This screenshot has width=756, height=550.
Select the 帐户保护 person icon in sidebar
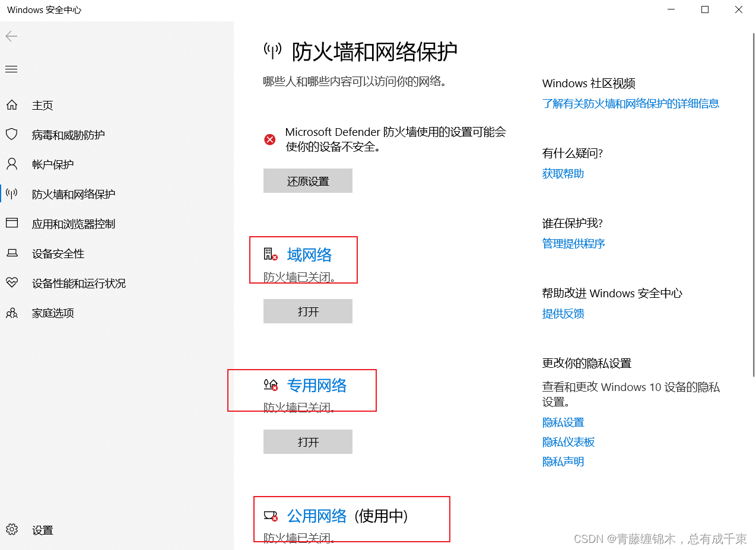12,164
